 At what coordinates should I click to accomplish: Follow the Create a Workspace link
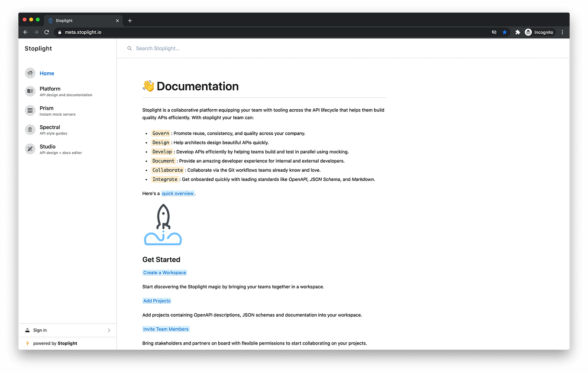click(165, 272)
